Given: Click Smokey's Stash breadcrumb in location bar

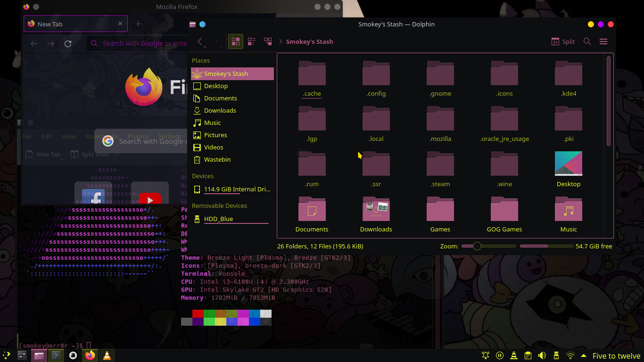Looking at the screenshot, I should coord(309,41).
